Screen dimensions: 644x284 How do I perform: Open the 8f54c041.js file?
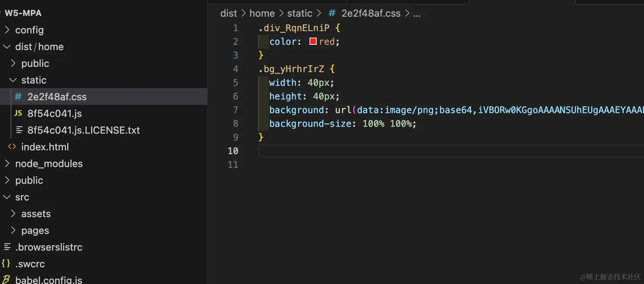pos(55,113)
